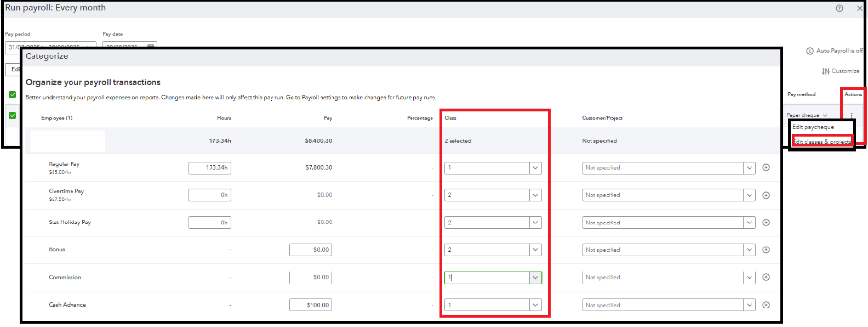The image size is (868, 327).
Task: Toggle the employee row checkbox
Action: 13,115
